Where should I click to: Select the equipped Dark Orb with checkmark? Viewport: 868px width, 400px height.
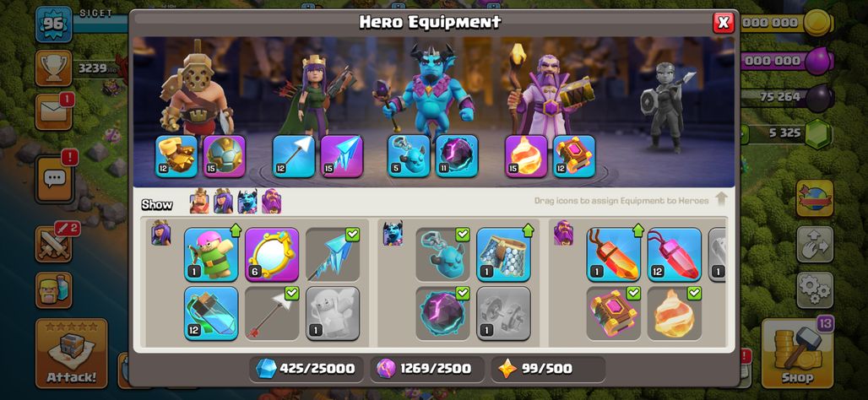pos(442,313)
